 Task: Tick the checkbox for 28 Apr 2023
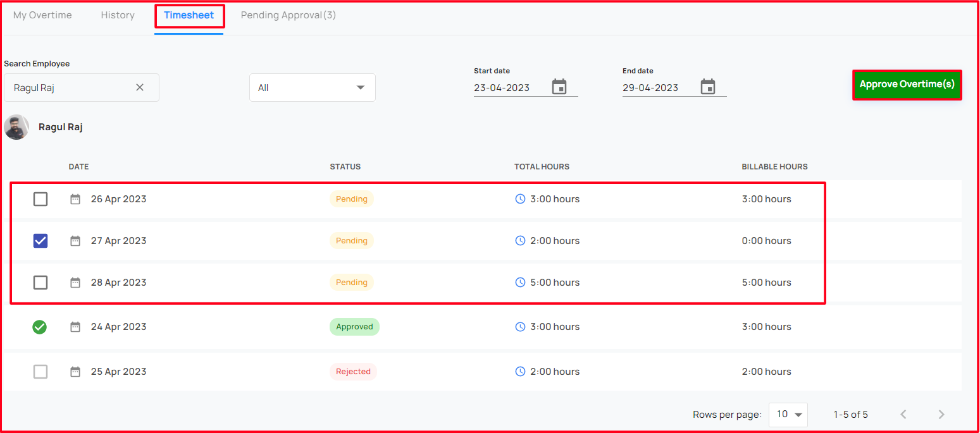pos(40,283)
